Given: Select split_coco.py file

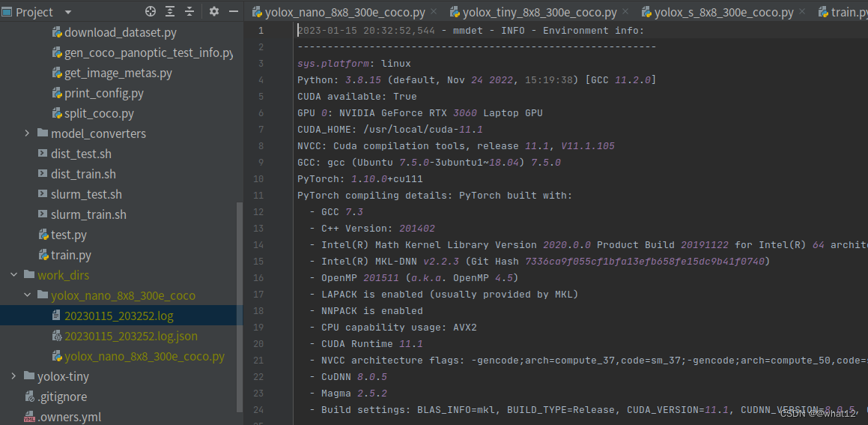Looking at the screenshot, I should point(99,113).
